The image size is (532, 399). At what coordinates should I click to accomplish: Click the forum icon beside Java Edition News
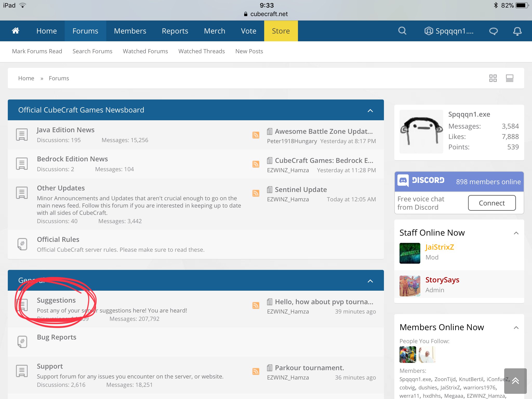coord(22,135)
